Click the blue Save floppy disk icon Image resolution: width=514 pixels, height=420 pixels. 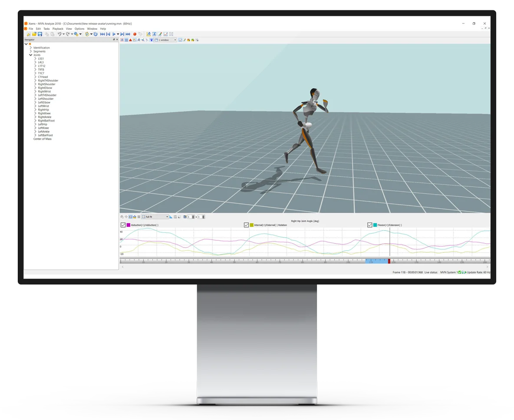(x=40, y=34)
